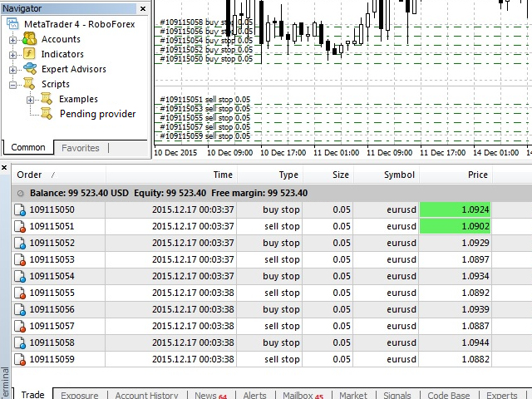
Task: Click the Expert Advisors icon in Navigator
Action: 30,69
